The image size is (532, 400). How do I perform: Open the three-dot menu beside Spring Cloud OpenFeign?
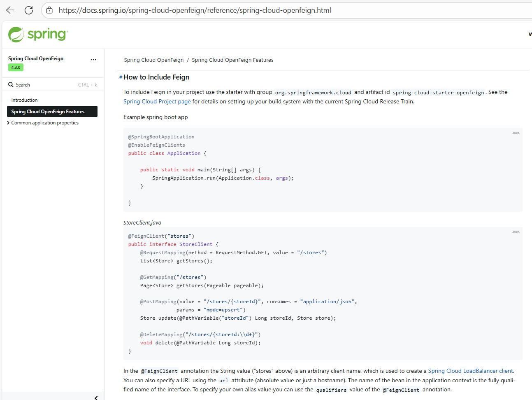(93, 60)
